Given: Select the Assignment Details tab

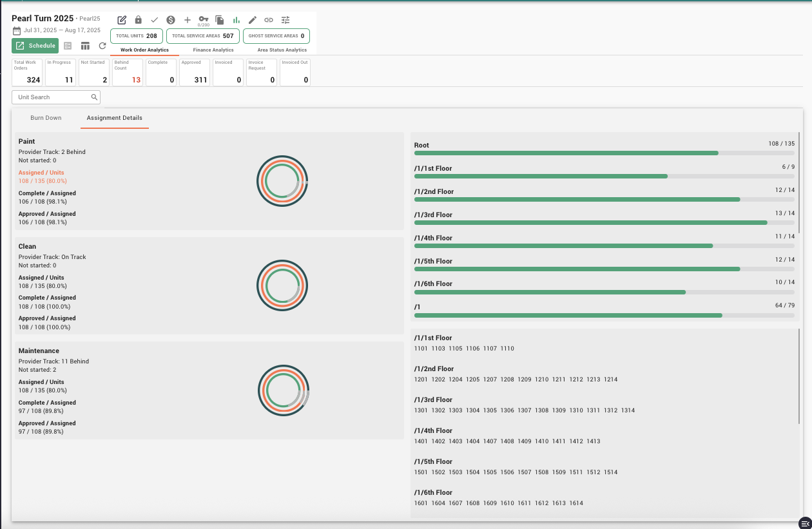Looking at the screenshot, I should pos(115,118).
